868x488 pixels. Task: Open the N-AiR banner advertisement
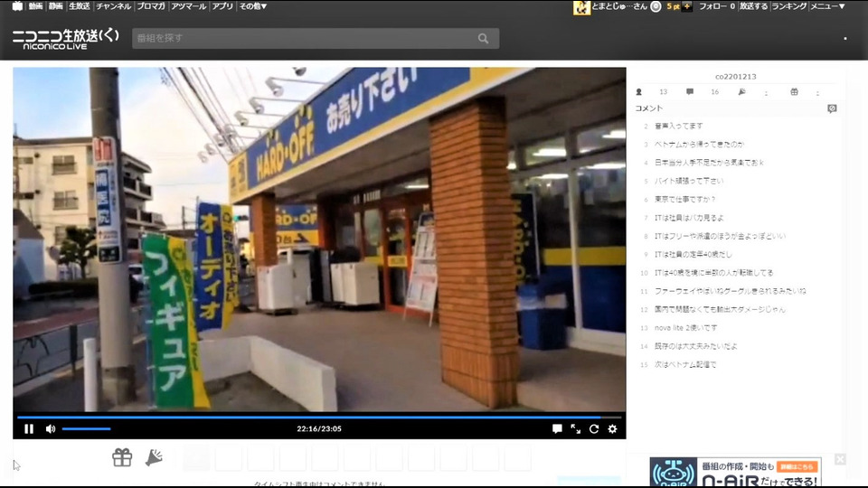tap(735, 473)
